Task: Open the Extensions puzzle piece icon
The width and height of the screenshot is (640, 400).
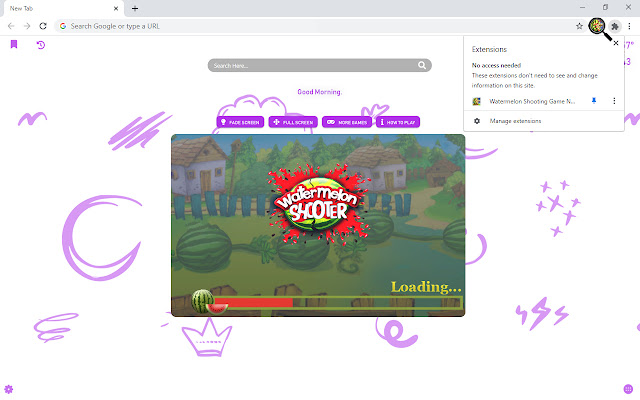Action: tap(614, 27)
